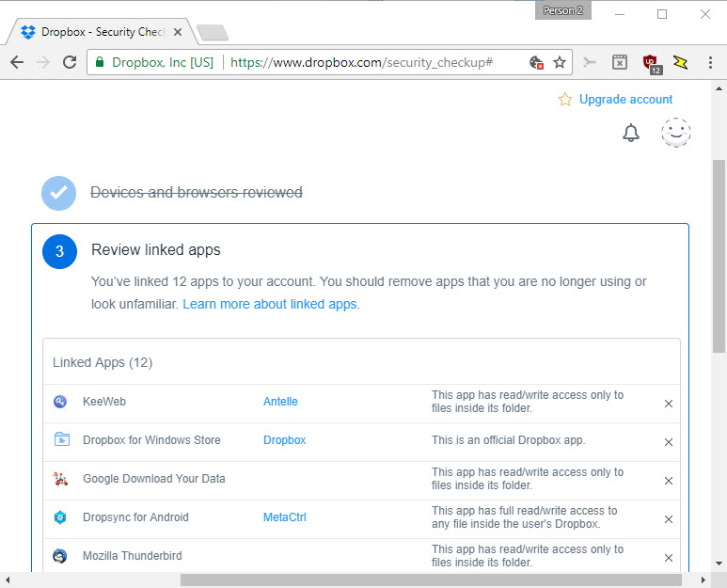Image resolution: width=727 pixels, height=588 pixels.
Task: Click the Dropbox for Windows Store icon
Action: [61, 439]
